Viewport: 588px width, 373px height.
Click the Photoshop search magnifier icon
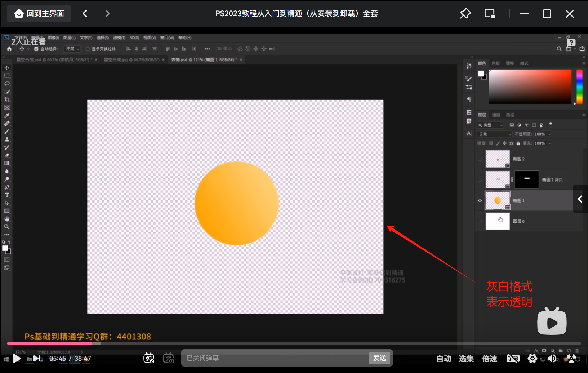pos(559,49)
